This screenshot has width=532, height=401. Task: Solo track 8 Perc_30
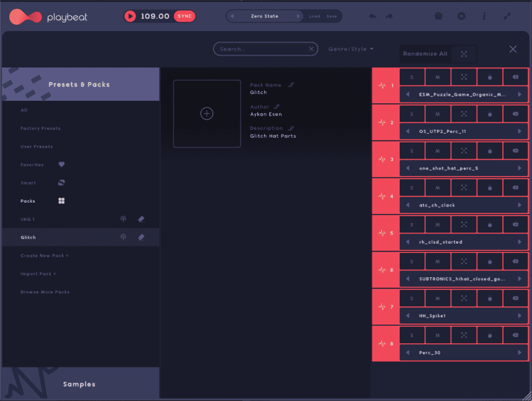(412, 335)
